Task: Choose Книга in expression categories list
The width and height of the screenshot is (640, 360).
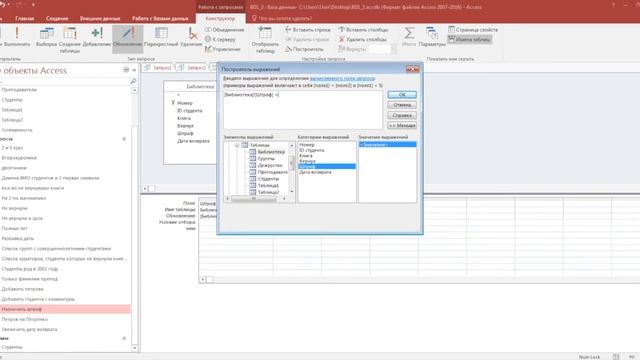Action: coord(306,156)
